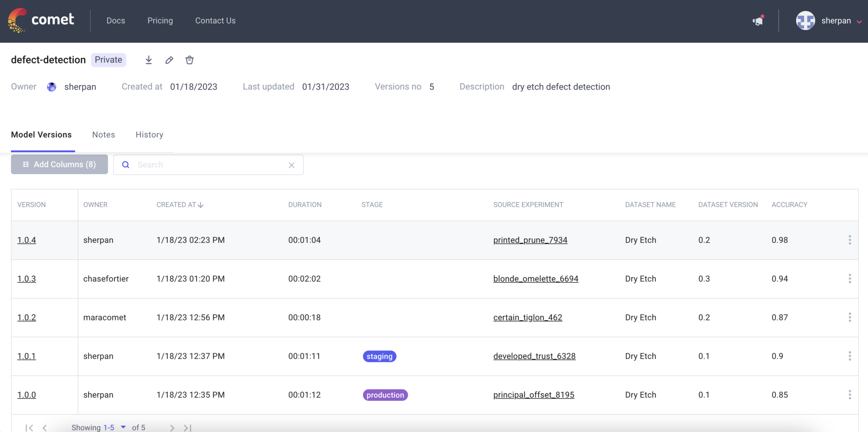Open the three-dot menu for version 1.0.4
The height and width of the screenshot is (432, 868).
tap(849, 240)
